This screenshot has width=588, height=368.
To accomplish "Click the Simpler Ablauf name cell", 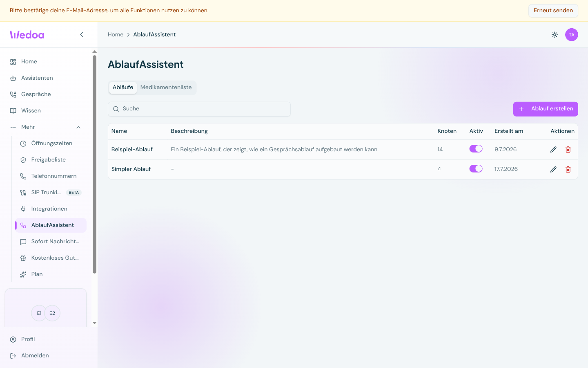I will [131, 169].
